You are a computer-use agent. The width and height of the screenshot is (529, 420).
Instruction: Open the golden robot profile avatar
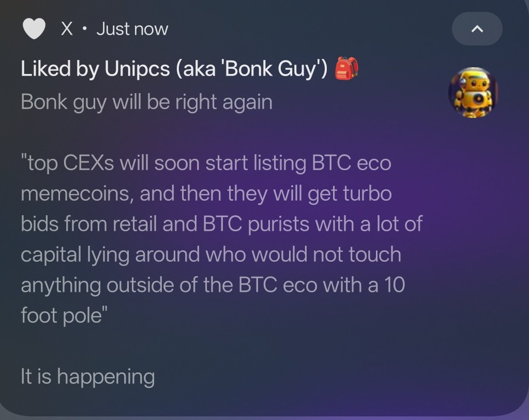coord(473,93)
